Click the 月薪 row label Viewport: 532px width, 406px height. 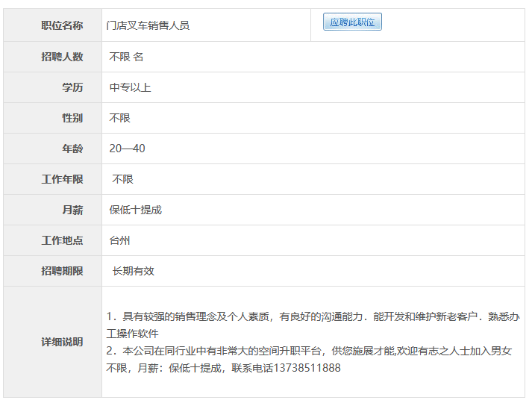(x=72, y=210)
